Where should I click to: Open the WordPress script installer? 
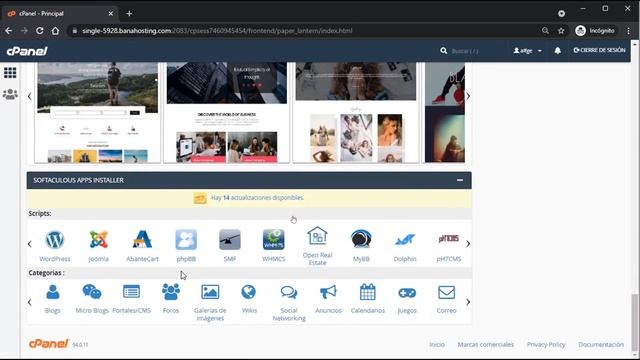(x=55, y=245)
